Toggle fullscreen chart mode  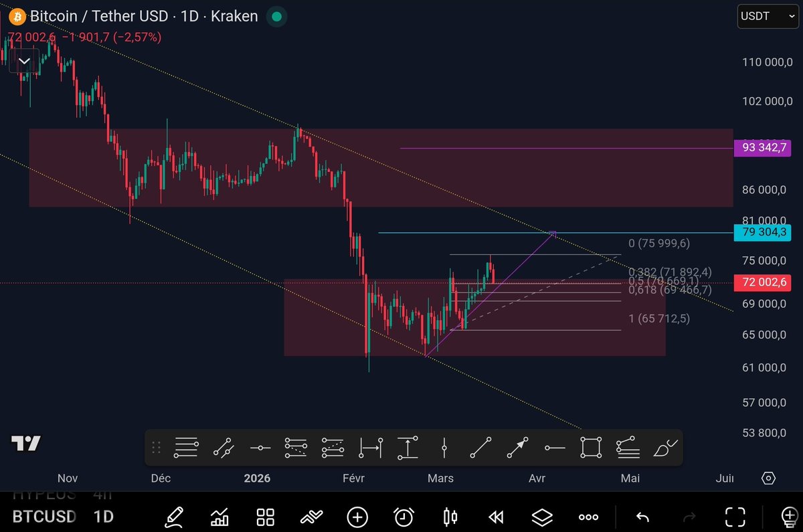pyautogui.click(x=735, y=516)
